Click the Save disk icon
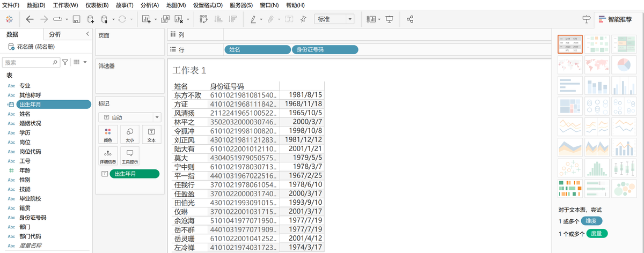 76,19
